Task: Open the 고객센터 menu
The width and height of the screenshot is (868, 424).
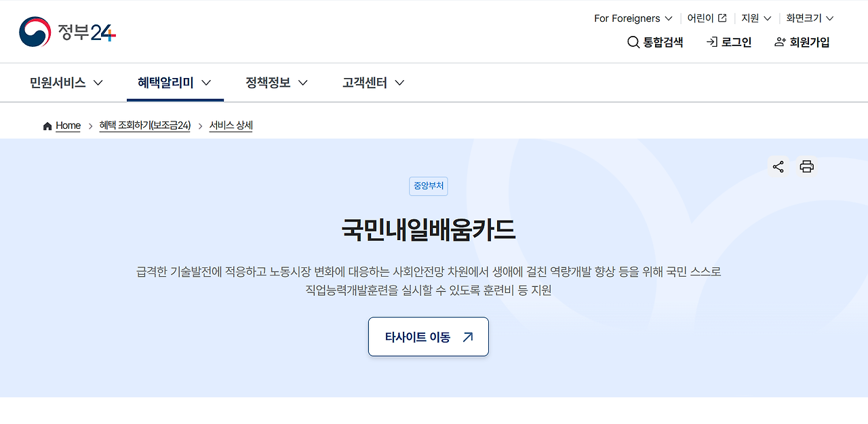Action: coord(374,83)
